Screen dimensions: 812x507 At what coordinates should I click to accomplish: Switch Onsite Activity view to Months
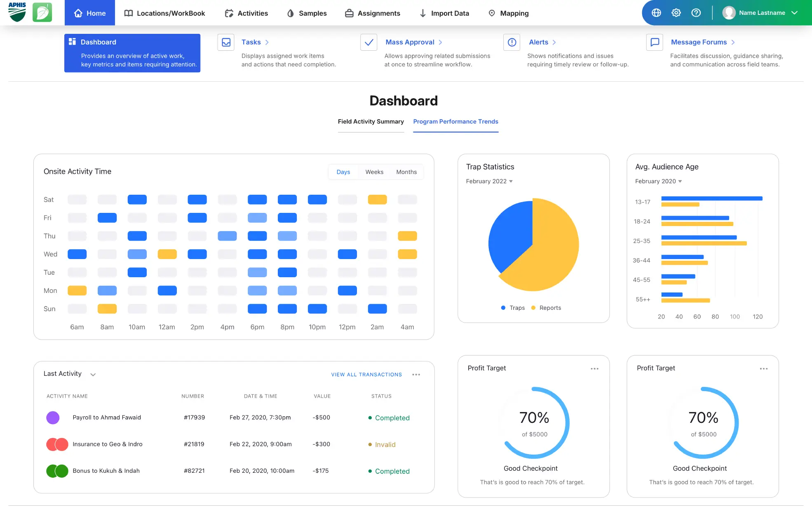point(406,172)
